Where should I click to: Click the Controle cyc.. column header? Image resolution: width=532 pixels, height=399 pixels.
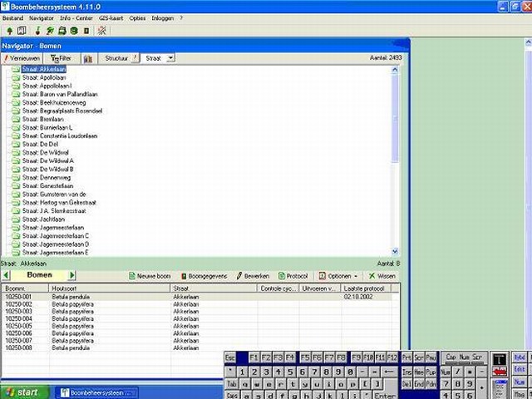pyautogui.click(x=278, y=288)
